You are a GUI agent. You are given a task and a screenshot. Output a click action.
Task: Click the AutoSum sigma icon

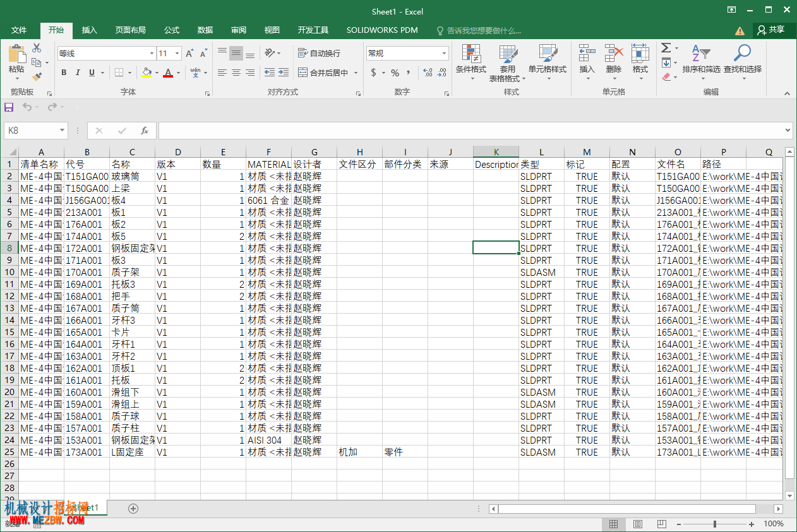coord(666,48)
